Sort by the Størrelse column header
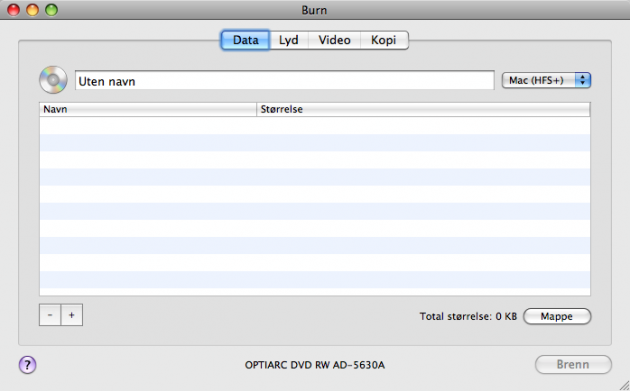Viewport: 630px width, 391px height. tap(423, 109)
